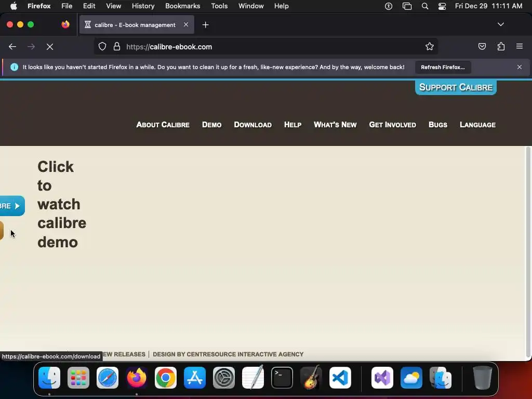This screenshot has height=399, width=532.
Task: Open the Trash in the dock
Action: tap(482, 378)
